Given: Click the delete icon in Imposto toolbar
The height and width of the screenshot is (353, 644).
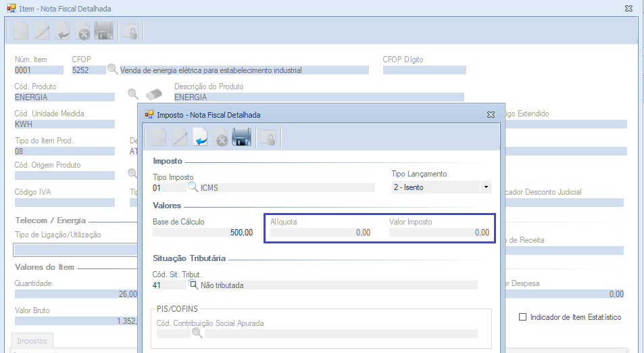Looking at the screenshot, I should (221, 138).
